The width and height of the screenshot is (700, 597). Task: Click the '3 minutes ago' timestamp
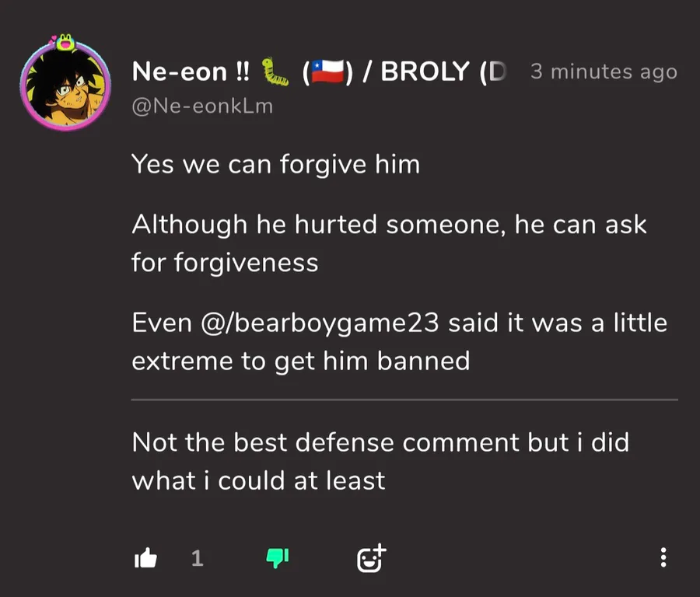[x=604, y=72]
